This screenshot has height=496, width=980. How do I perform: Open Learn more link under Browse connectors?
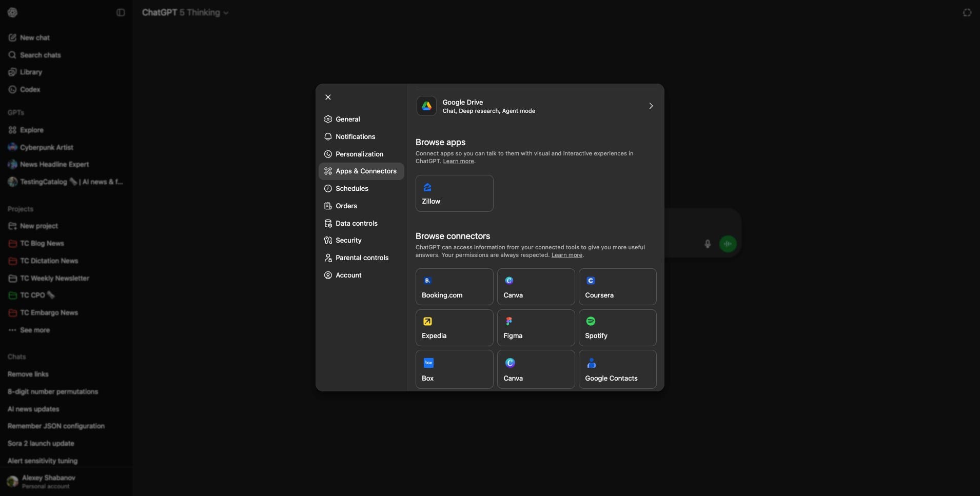coord(566,255)
